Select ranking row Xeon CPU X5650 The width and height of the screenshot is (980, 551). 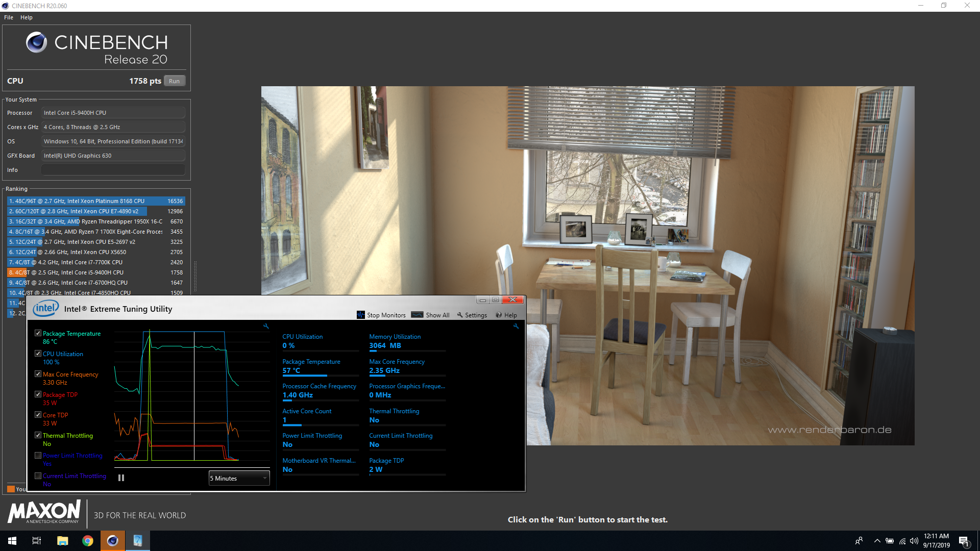coord(96,252)
